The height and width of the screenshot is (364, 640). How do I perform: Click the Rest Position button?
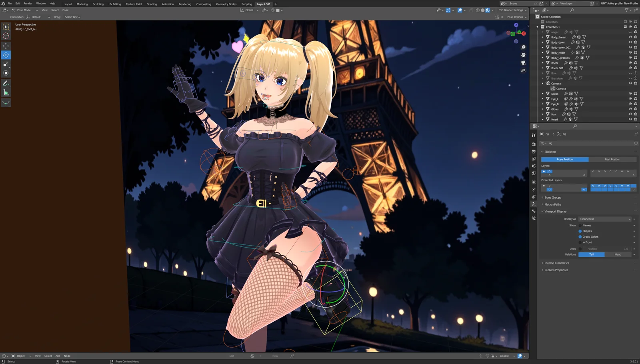[612, 159]
